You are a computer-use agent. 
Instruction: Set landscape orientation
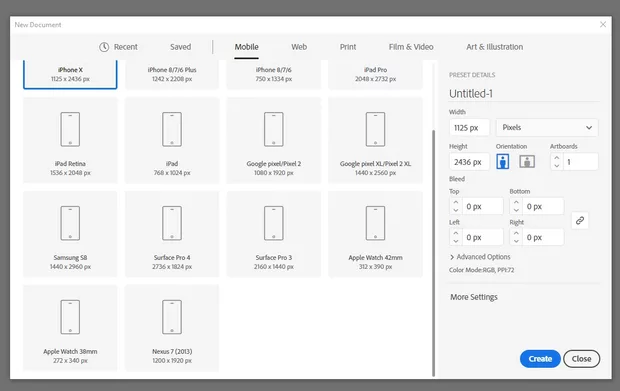pos(527,162)
